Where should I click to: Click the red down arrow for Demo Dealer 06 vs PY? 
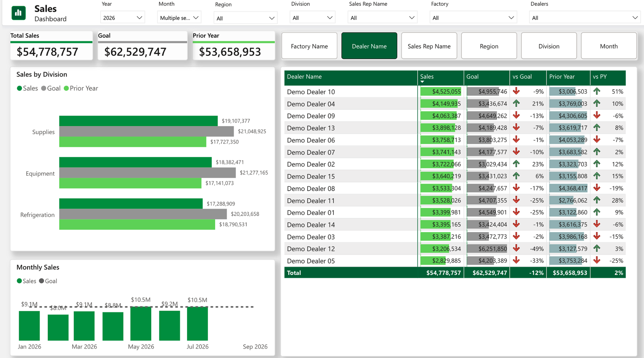click(x=597, y=140)
